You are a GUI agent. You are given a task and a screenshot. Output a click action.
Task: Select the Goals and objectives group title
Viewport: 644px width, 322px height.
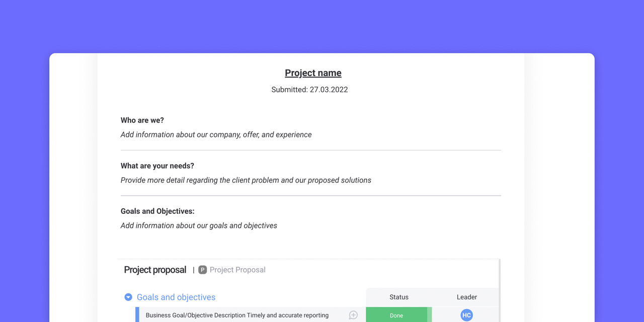click(x=176, y=297)
